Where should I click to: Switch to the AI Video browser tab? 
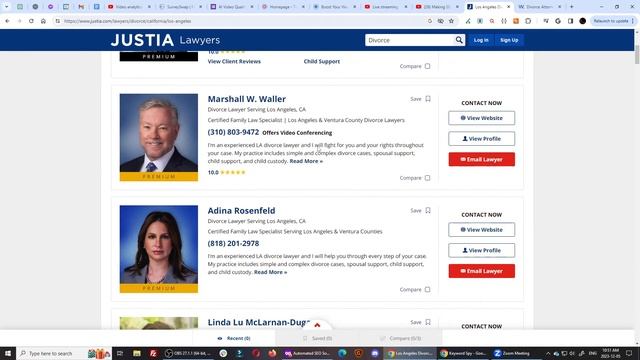click(x=231, y=7)
